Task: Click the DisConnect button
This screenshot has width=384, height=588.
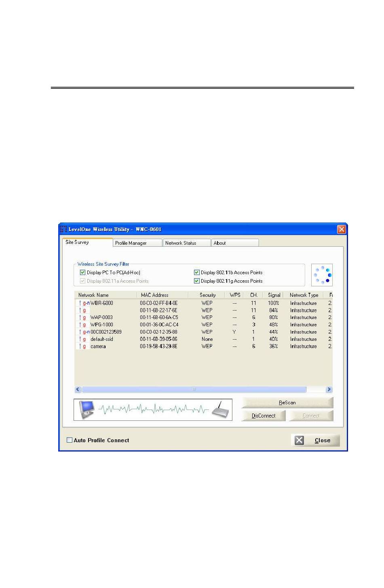Action: (264, 416)
